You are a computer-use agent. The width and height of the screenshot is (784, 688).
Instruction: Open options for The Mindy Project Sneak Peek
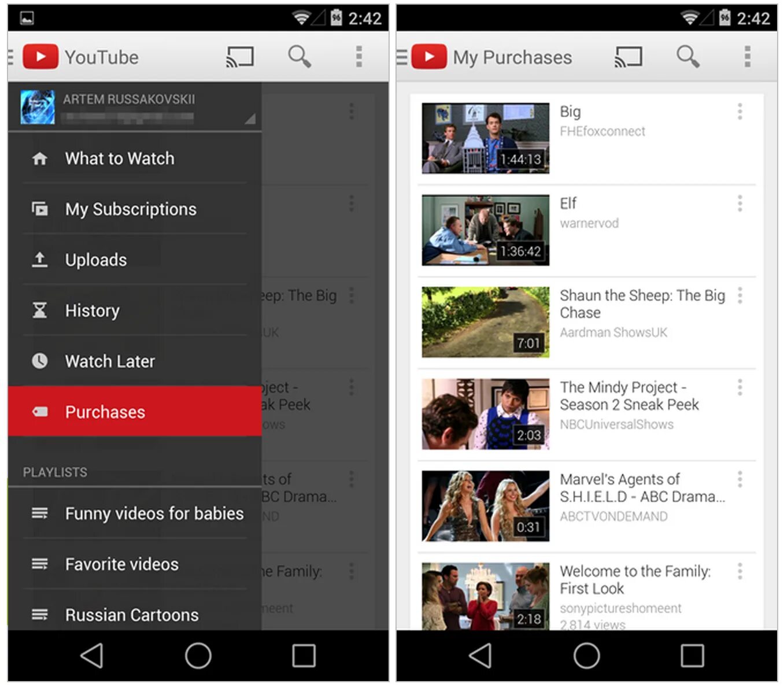pyautogui.click(x=739, y=387)
